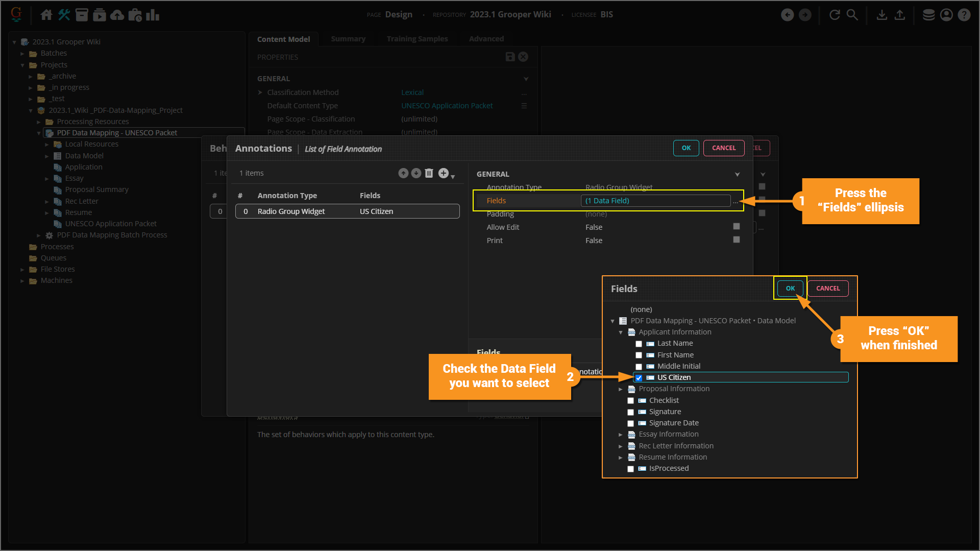Select the Radio Group Widget list row
The width and height of the screenshot is (980, 551).
coord(347,211)
